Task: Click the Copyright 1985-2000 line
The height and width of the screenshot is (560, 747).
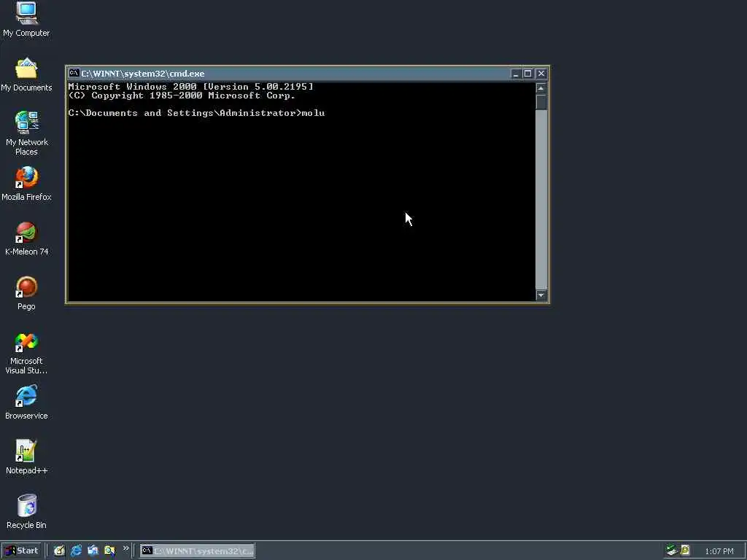Action: [182, 96]
